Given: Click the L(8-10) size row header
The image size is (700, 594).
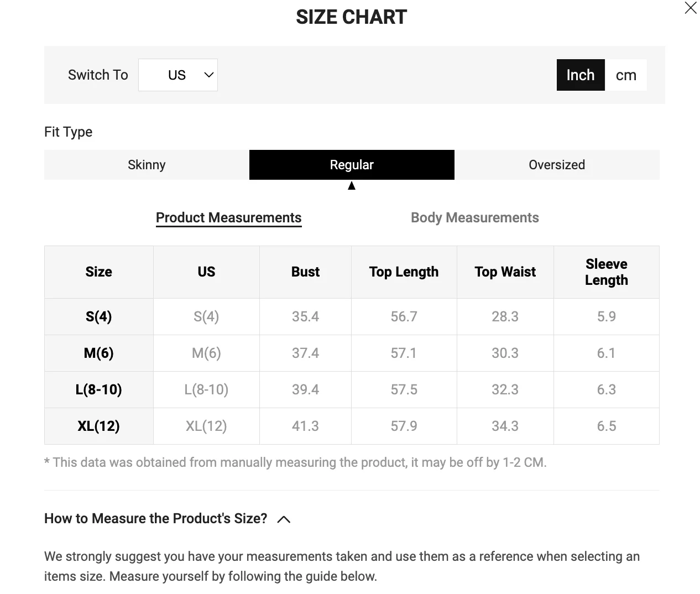Looking at the screenshot, I should (98, 389).
